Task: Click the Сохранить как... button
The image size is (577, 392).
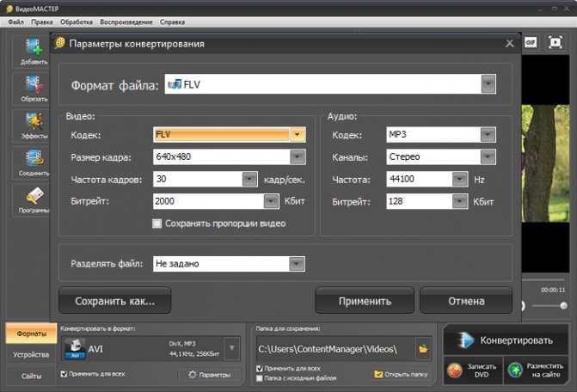Action: (x=115, y=301)
